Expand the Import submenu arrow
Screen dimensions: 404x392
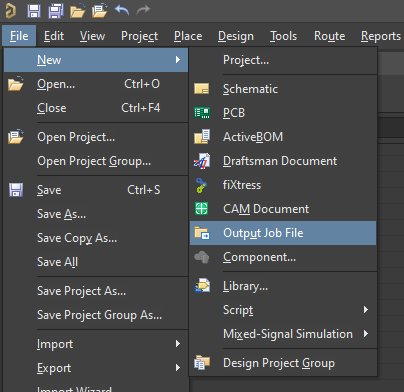pos(178,344)
